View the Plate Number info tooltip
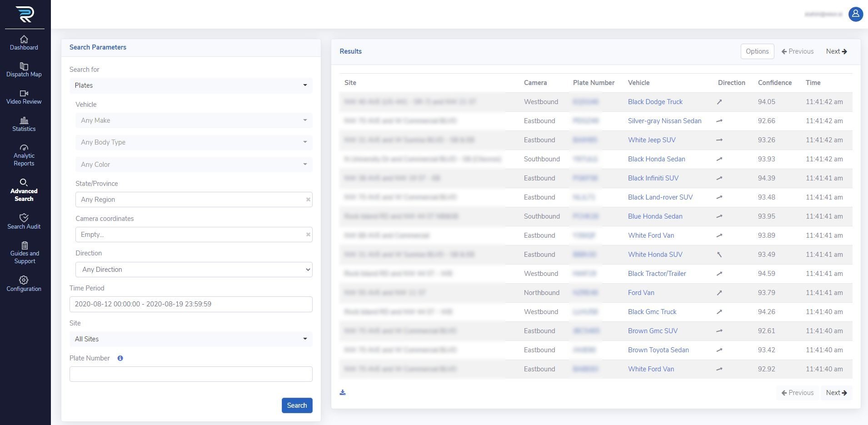 (x=120, y=358)
